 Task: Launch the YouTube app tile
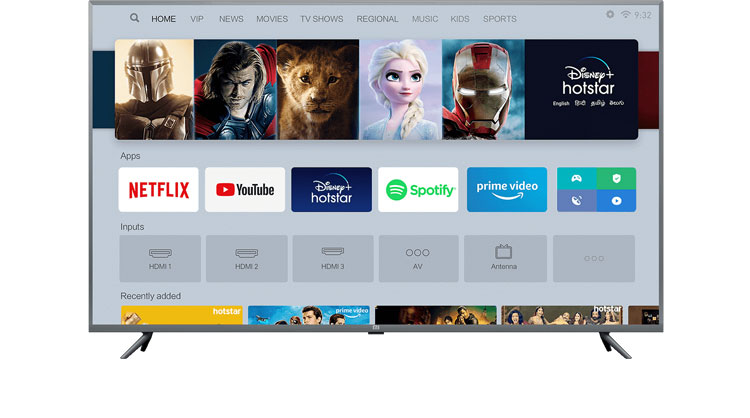pos(245,189)
